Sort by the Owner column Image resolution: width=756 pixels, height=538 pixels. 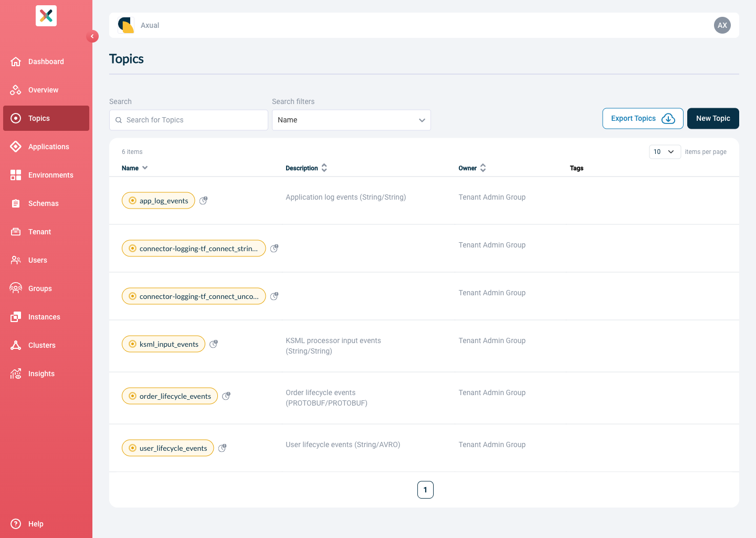(472, 168)
